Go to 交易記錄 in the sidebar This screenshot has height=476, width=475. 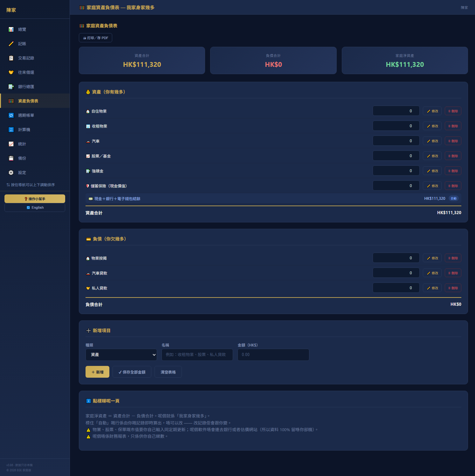pos(35,58)
